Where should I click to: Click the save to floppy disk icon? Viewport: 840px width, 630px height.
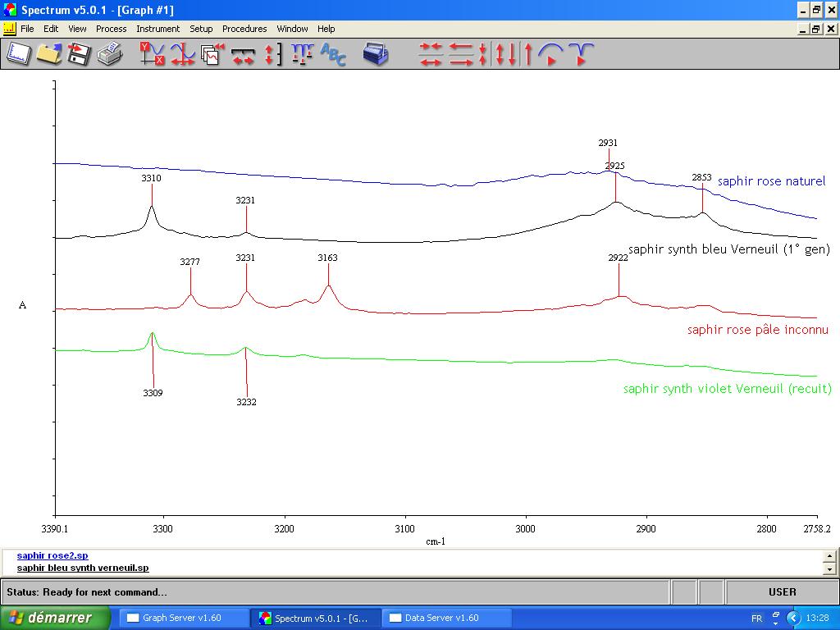pos(79,54)
